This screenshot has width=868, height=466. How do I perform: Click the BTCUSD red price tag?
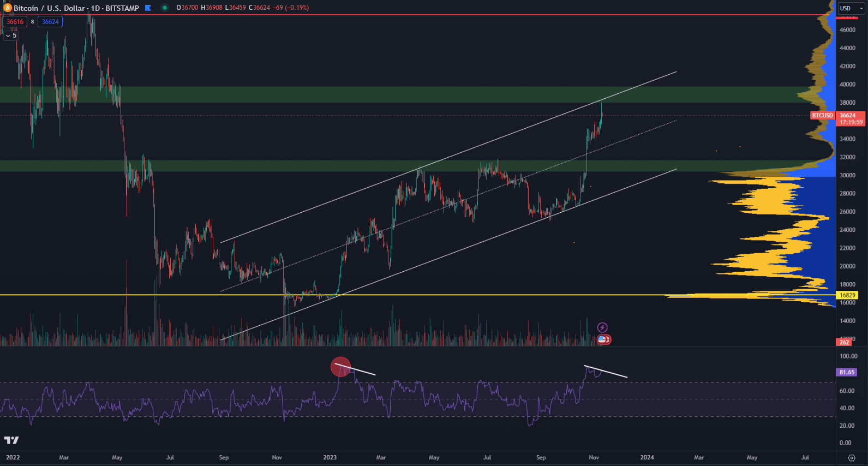(823, 116)
